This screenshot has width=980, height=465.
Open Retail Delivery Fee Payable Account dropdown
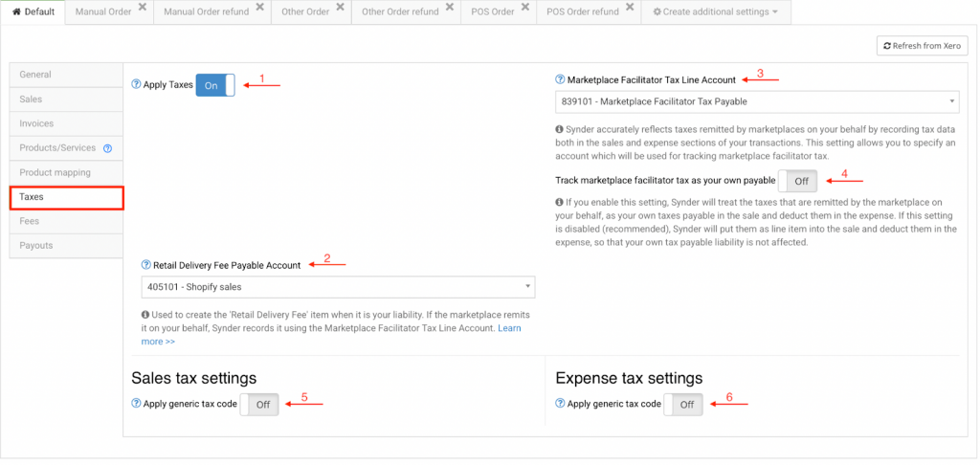pos(338,286)
